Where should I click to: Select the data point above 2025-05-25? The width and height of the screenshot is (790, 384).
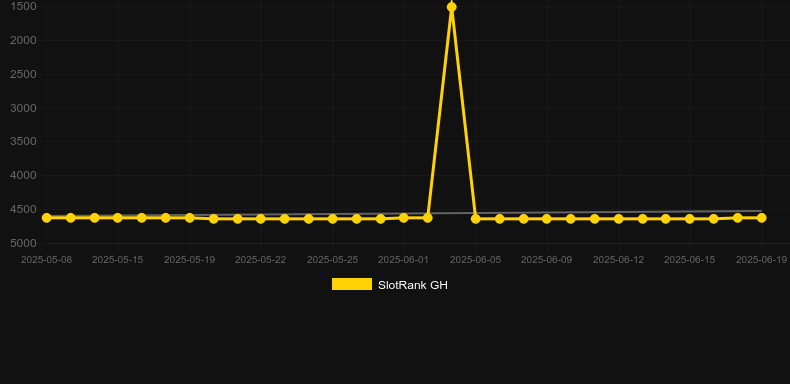click(x=333, y=219)
